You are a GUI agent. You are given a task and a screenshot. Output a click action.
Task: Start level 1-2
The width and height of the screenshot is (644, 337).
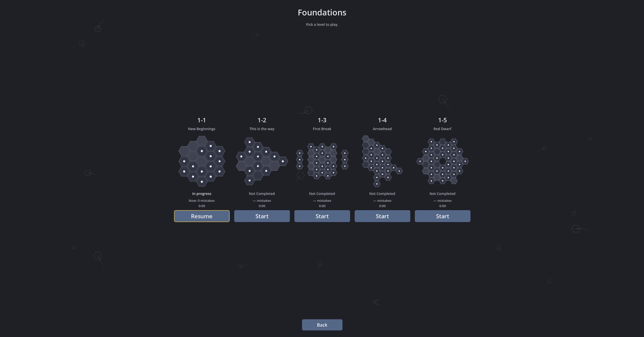[262, 216]
